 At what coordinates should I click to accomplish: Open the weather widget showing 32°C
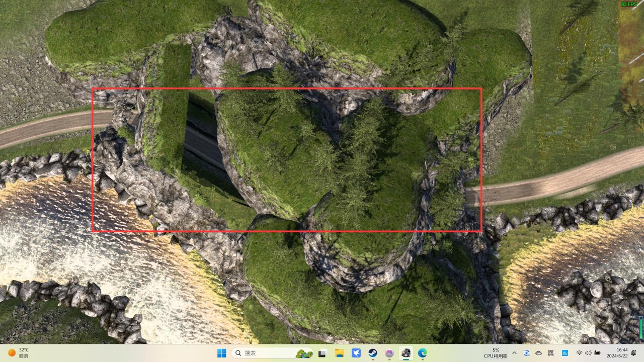(18, 353)
